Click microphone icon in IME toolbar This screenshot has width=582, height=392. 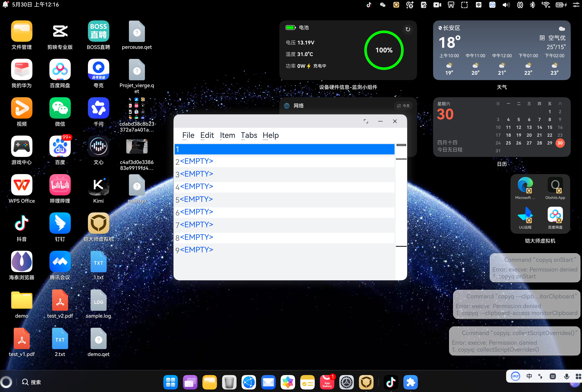[567, 376]
